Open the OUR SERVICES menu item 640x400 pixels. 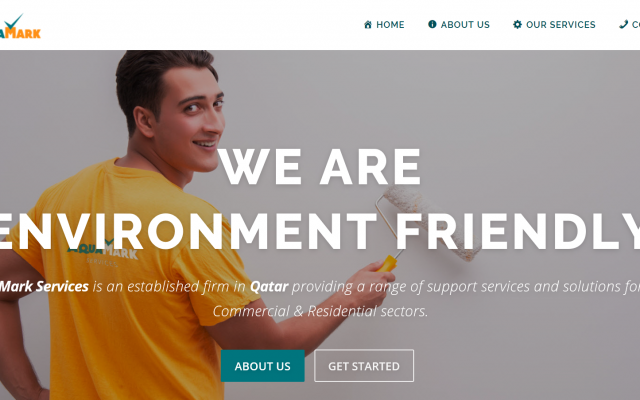(x=554, y=24)
